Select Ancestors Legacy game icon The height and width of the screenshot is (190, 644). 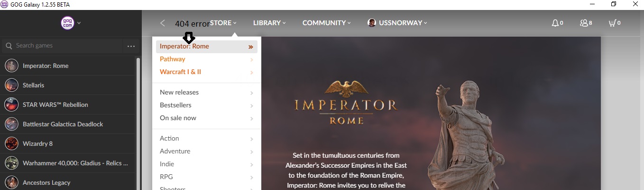pos(11,182)
